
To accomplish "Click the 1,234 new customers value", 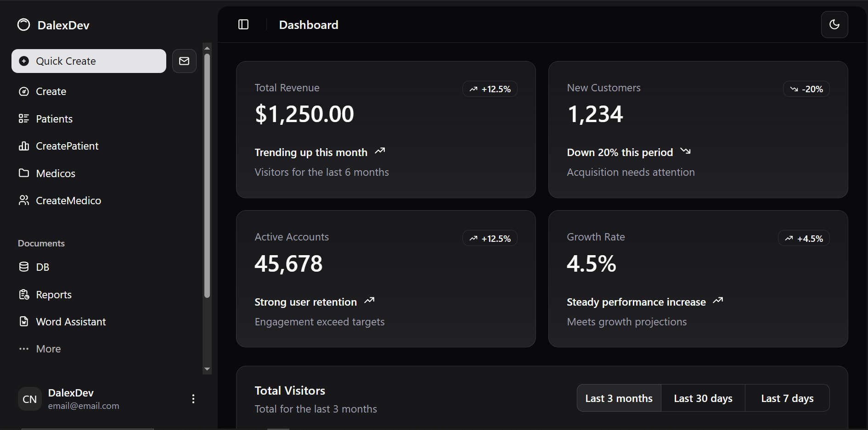I will pos(595,114).
